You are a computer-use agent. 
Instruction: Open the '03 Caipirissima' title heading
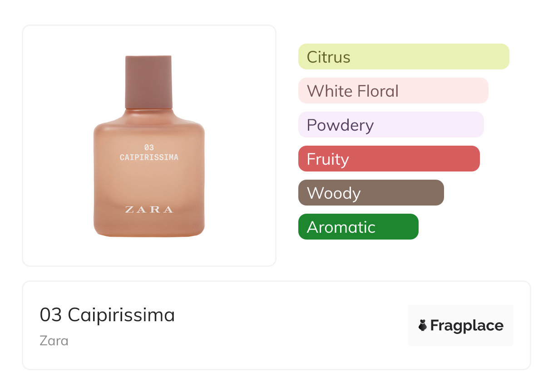(x=107, y=315)
